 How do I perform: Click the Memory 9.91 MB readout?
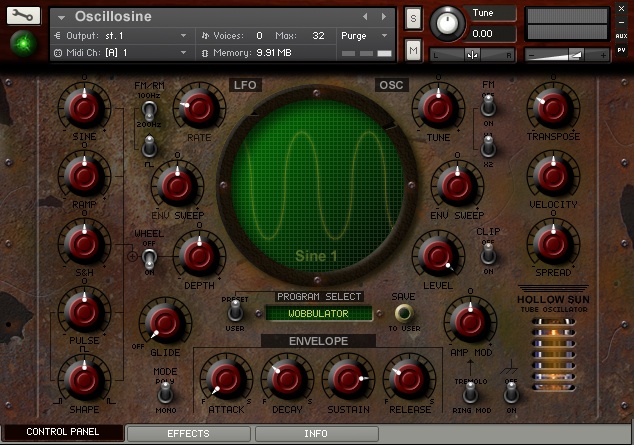click(x=252, y=53)
